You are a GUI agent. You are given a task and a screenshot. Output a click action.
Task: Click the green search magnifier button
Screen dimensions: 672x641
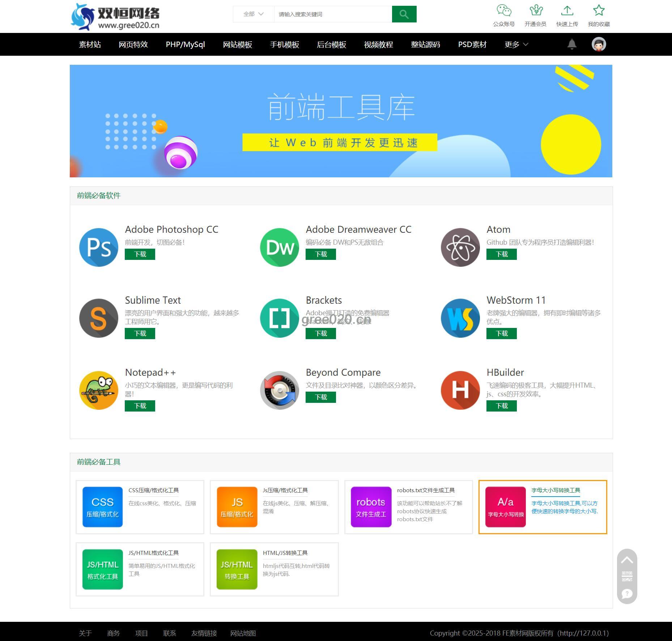404,14
